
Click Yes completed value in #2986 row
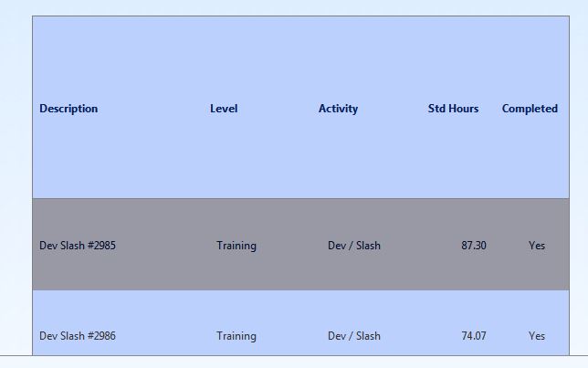[537, 336]
